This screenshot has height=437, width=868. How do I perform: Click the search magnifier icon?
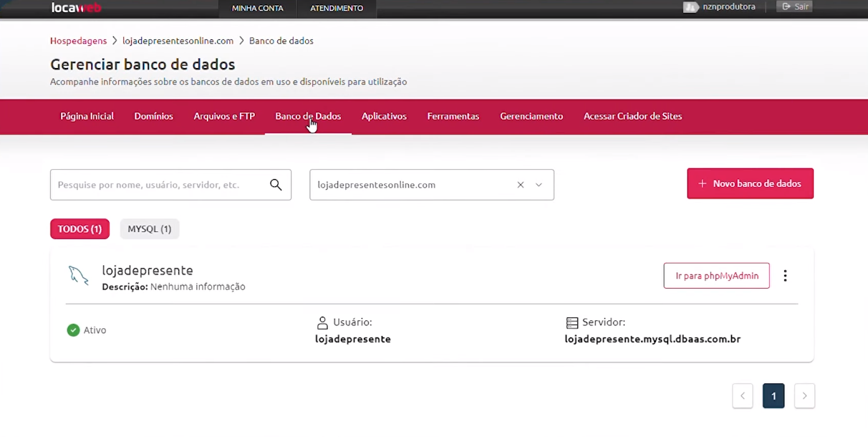pos(276,185)
